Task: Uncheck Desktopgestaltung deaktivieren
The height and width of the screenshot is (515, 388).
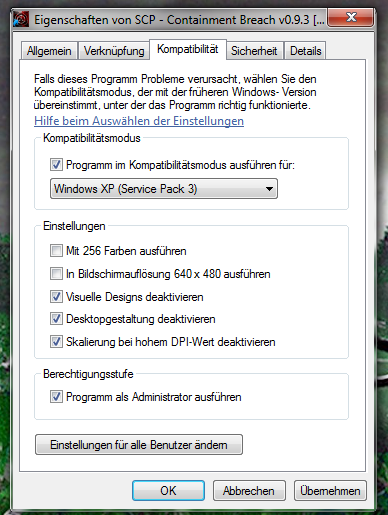Action: pos(56,319)
